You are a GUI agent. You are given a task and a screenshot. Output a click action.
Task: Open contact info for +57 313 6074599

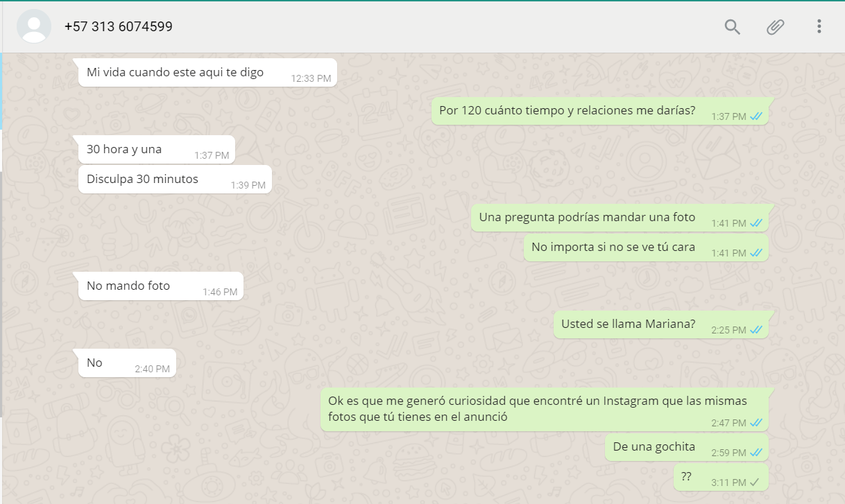(x=119, y=27)
